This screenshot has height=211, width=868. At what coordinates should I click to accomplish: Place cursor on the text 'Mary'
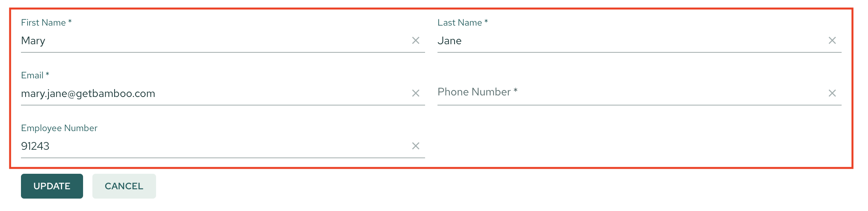click(33, 41)
